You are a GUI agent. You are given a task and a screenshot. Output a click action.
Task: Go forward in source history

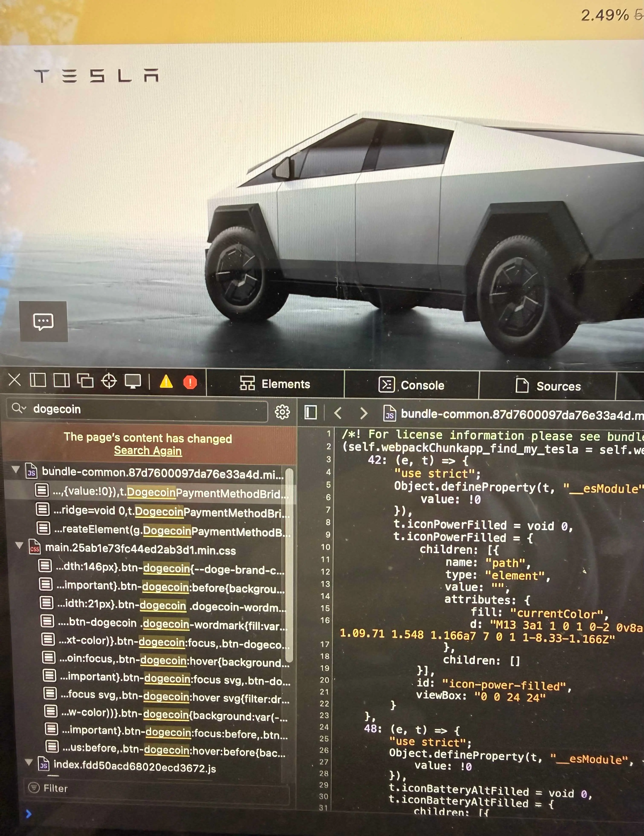[363, 413]
